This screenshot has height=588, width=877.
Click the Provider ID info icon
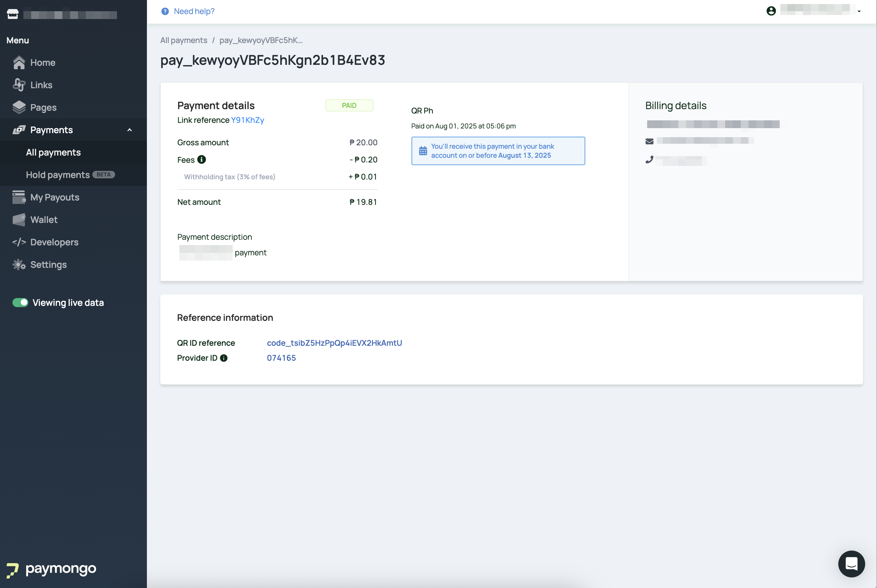[224, 358]
